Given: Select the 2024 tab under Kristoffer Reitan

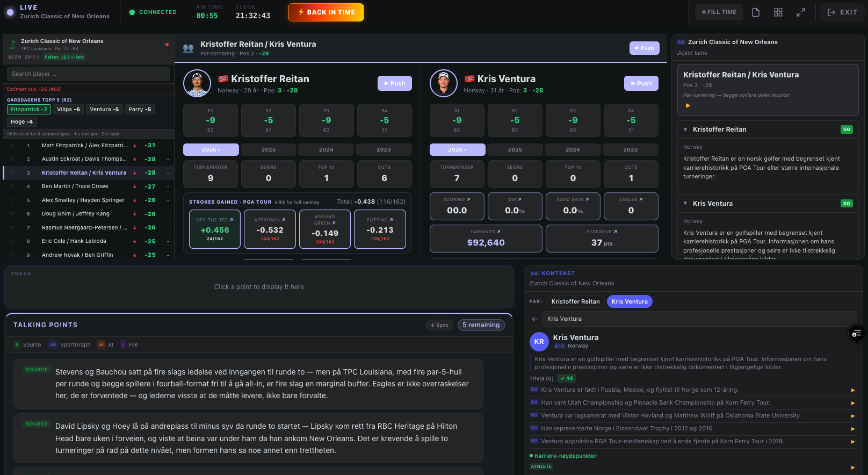Looking at the screenshot, I should tap(326, 150).
